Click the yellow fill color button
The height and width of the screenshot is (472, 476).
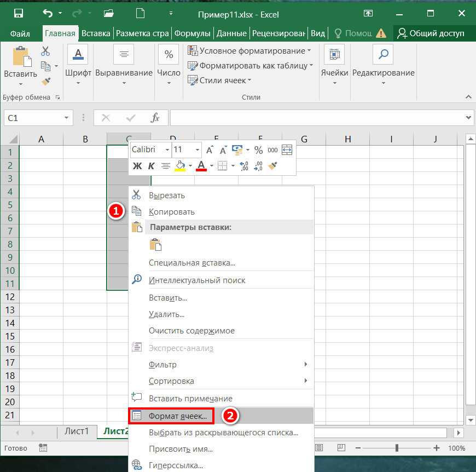[180, 165]
